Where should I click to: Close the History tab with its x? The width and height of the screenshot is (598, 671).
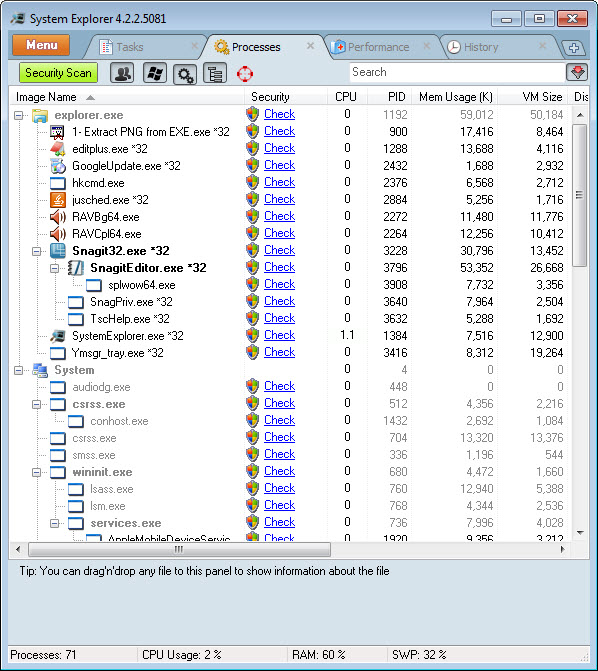pos(542,46)
